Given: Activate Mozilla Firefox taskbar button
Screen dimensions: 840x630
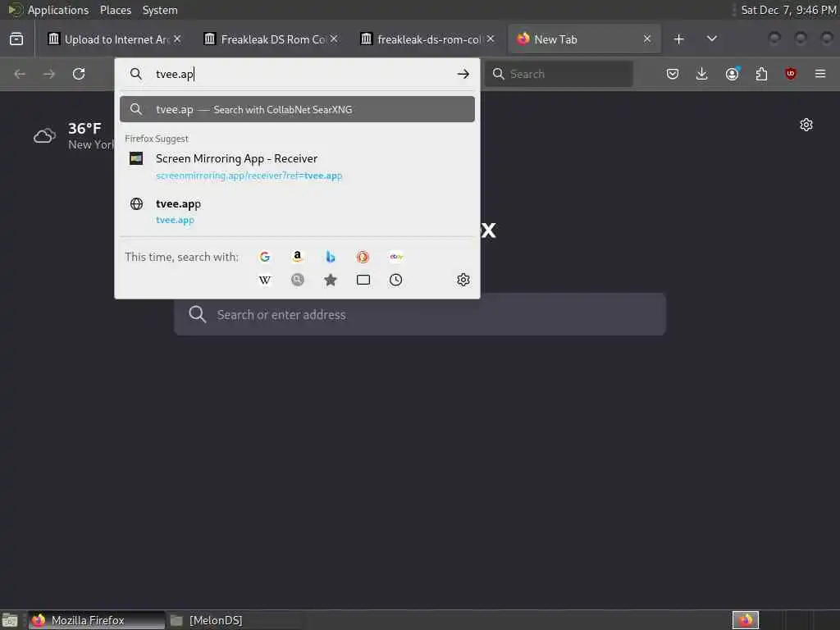Looking at the screenshot, I should (x=97, y=620).
